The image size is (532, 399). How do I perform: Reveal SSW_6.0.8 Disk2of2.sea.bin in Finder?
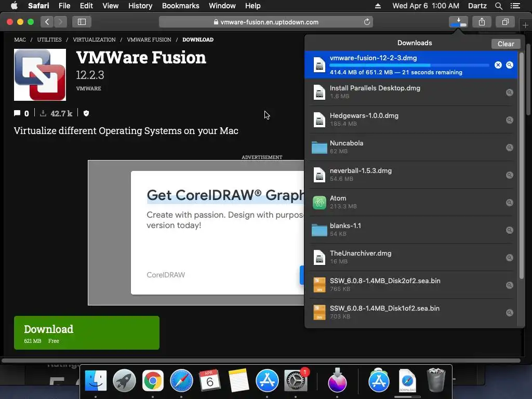(x=510, y=285)
